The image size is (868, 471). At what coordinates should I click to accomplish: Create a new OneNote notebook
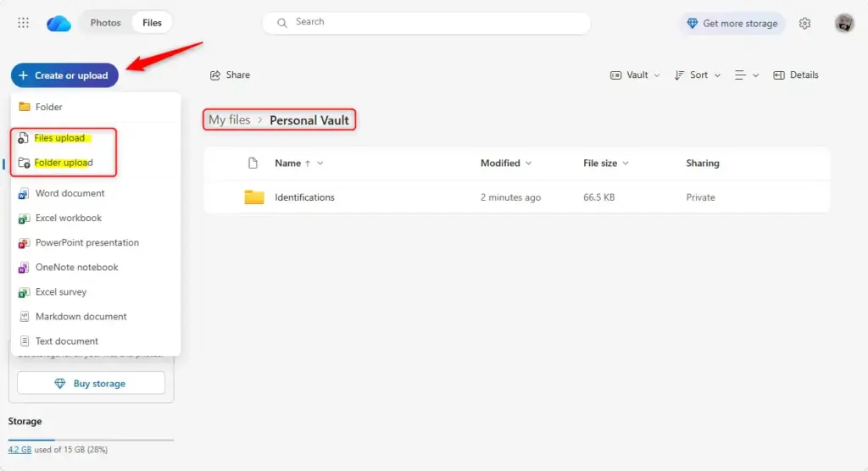pyautogui.click(x=95, y=268)
